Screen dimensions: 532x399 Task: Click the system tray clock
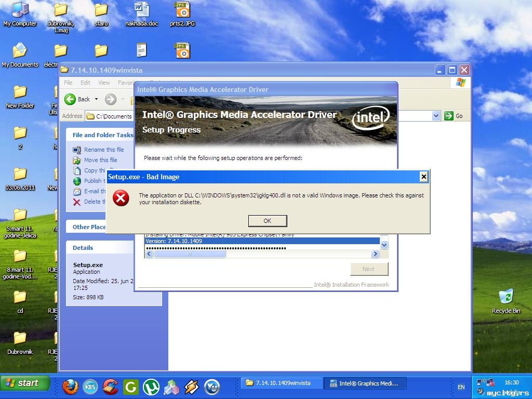(511, 382)
